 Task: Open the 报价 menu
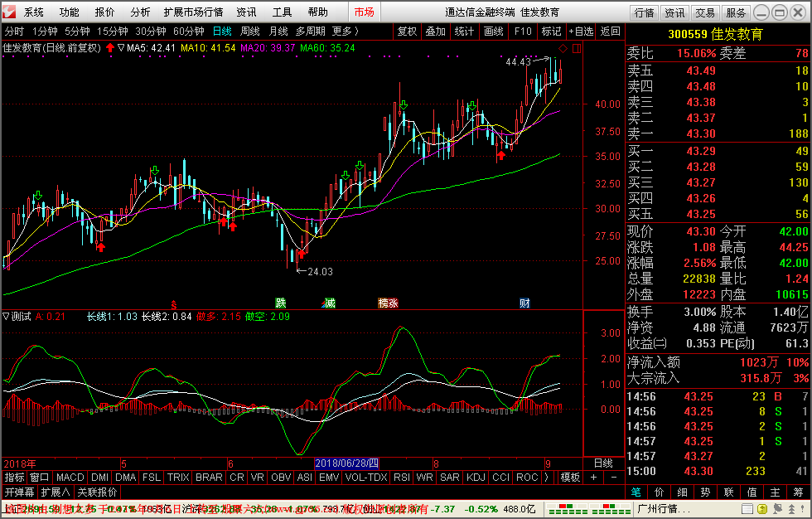104,12
